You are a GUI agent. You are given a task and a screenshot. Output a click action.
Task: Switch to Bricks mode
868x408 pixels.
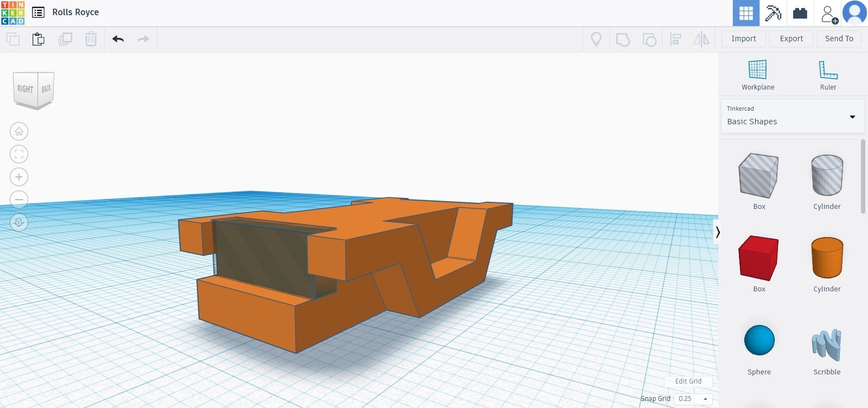[x=800, y=13]
